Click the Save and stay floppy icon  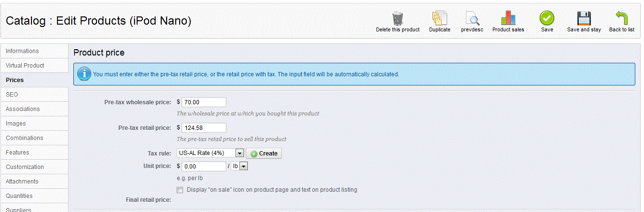point(584,18)
